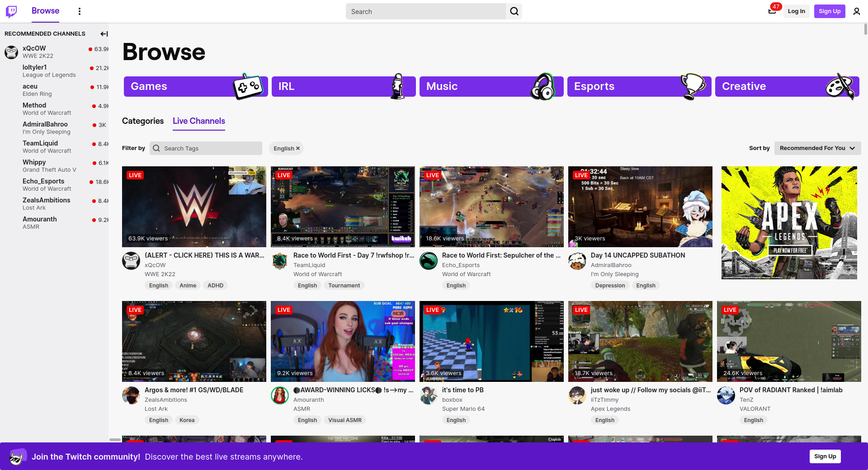Select aceu in recommended channels
The width and height of the screenshot is (868, 470).
54,90
